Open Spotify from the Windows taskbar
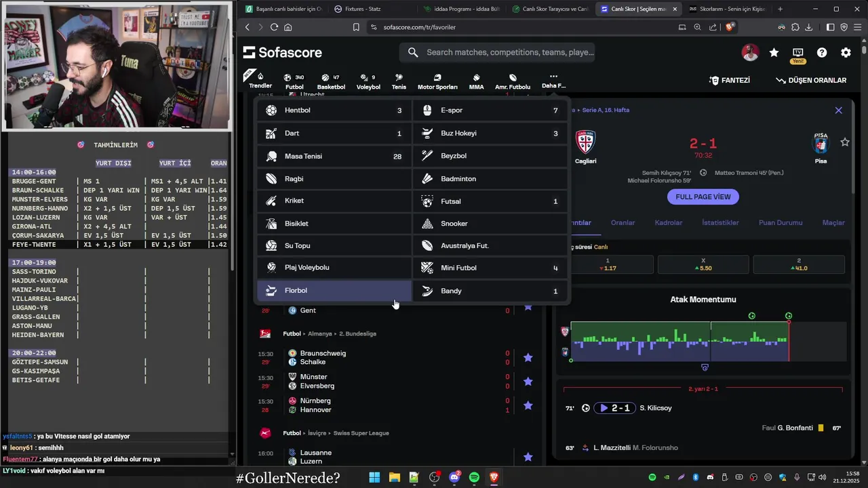The image size is (868, 488). click(x=474, y=477)
